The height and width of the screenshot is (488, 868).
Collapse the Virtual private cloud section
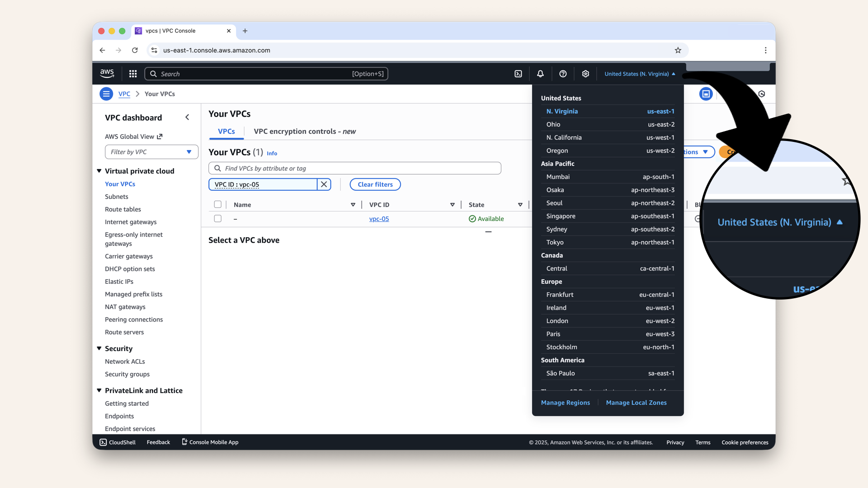point(99,171)
